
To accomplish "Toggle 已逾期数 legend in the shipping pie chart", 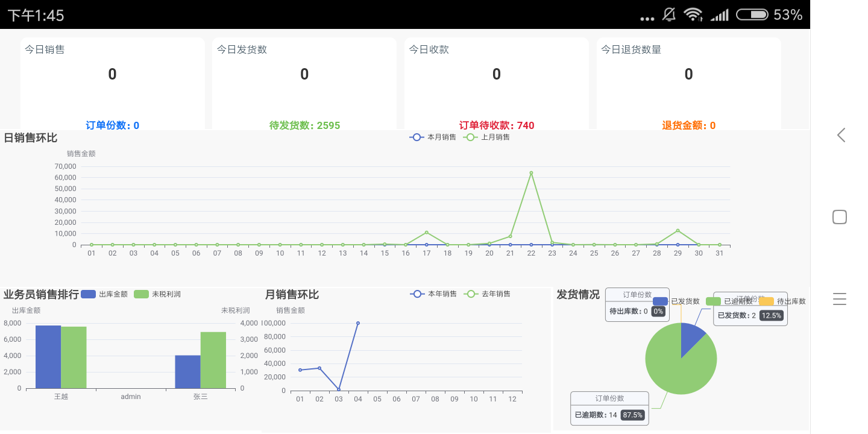I will tap(729, 301).
